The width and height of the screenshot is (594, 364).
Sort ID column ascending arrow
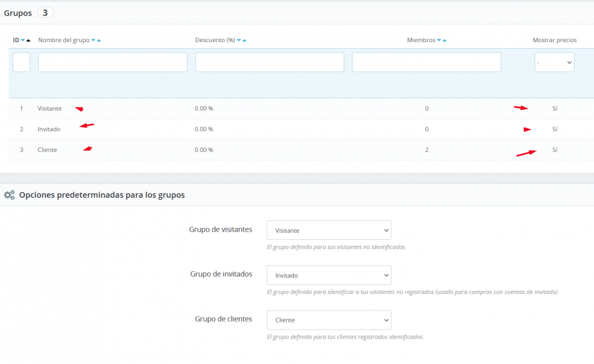tap(28, 40)
